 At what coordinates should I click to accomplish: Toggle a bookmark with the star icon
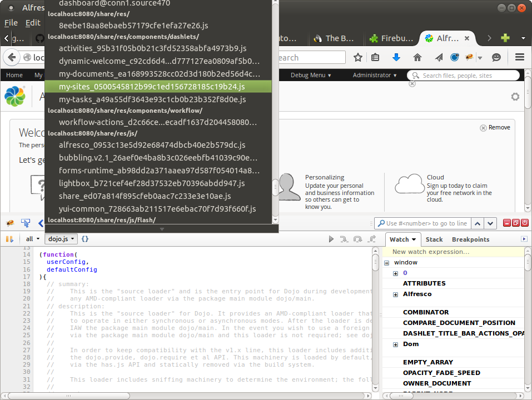[357, 57]
